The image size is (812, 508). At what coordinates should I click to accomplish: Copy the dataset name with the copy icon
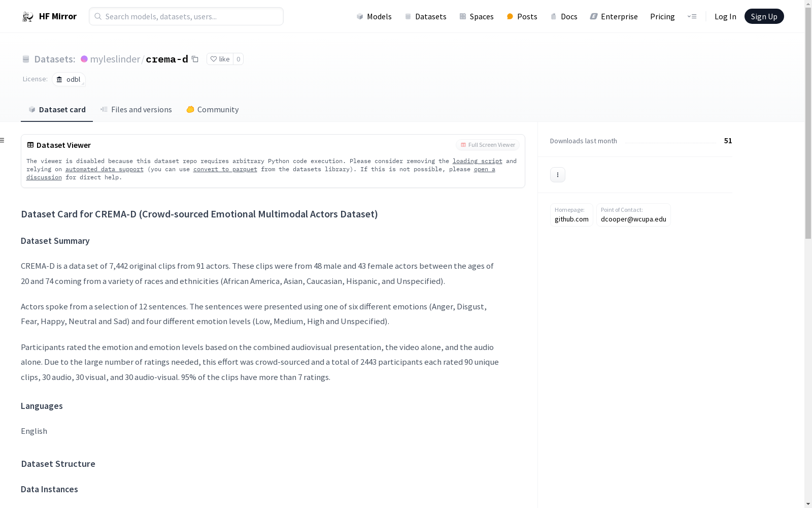point(195,59)
